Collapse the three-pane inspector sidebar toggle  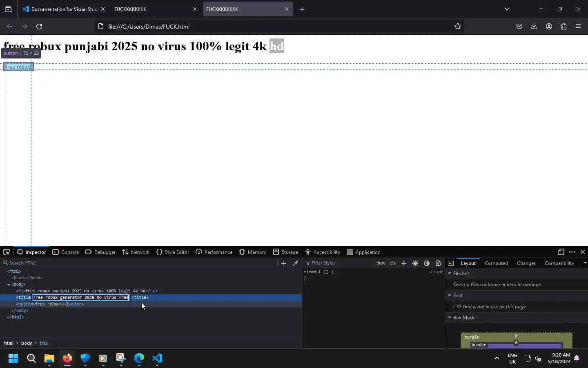tap(451, 263)
